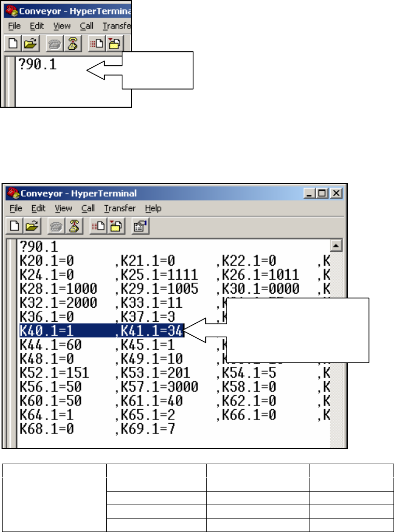Click Open folder icon in cropped HyperTerminal window
The height and width of the screenshot is (532, 394).
[x=31, y=44]
